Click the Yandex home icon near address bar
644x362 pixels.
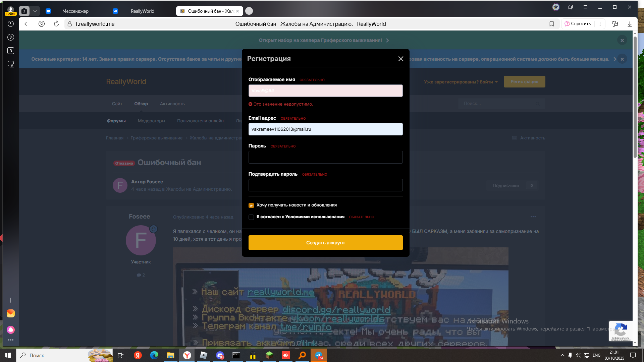tap(42, 24)
